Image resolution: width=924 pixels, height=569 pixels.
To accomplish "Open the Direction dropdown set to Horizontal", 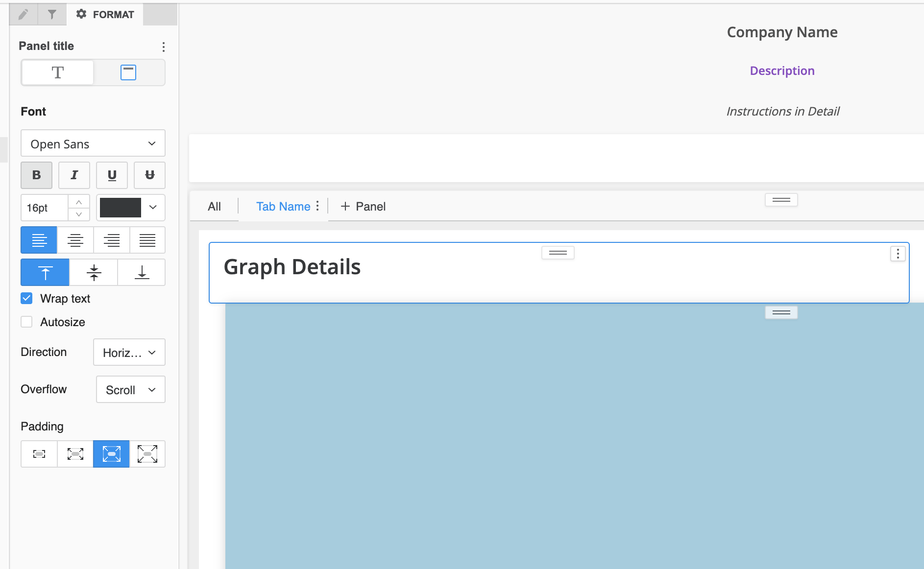I will click(129, 352).
